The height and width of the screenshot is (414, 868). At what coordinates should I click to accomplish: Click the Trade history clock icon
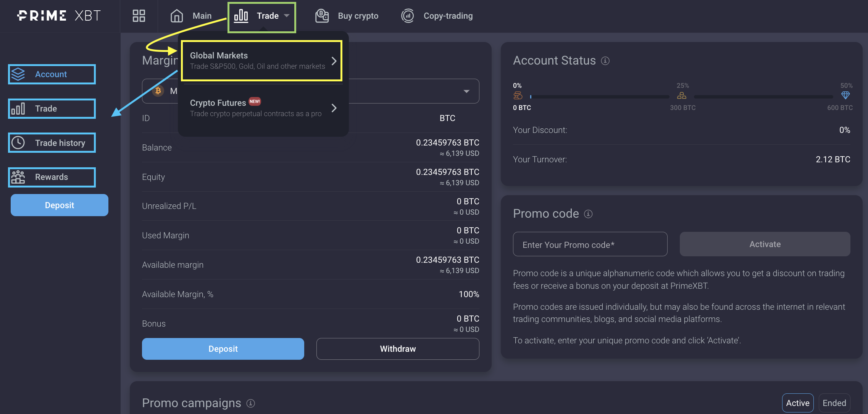tap(18, 143)
